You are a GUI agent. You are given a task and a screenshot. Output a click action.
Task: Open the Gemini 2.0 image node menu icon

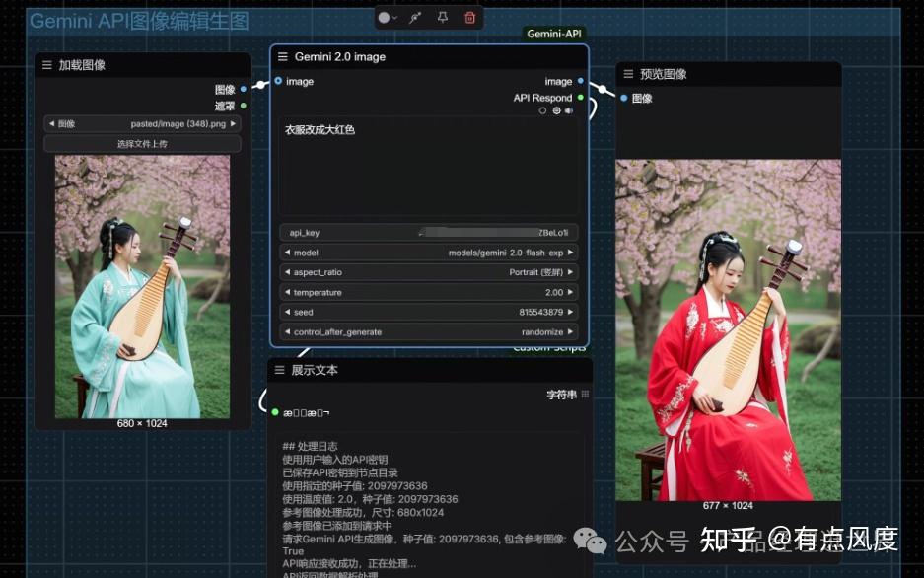284,56
